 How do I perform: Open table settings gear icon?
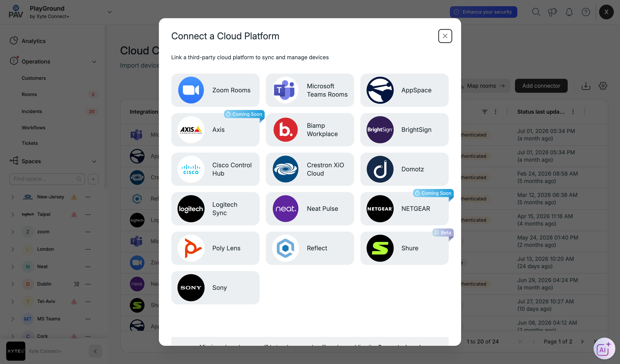pyautogui.click(x=603, y=86)
